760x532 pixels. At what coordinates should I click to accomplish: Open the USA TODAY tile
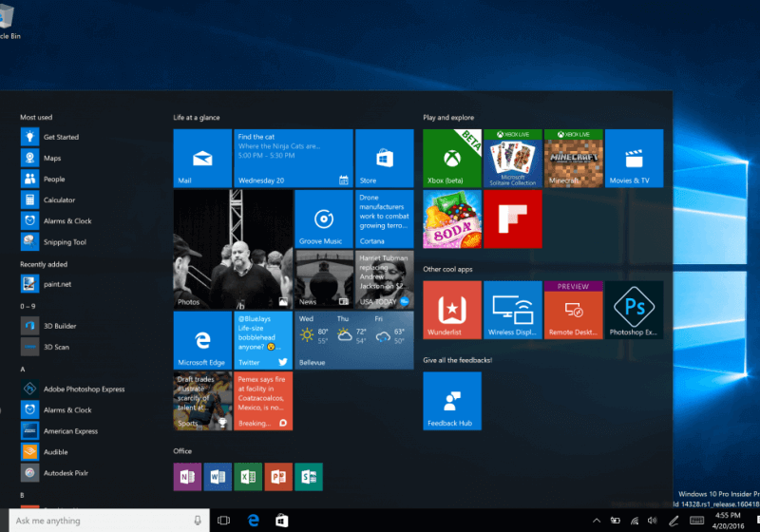point(385,279)
